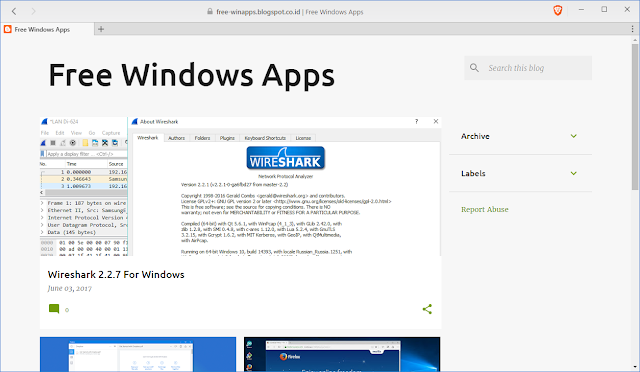Click the Blogger favicon on the tab
The image size is (640, 372).
pyautogui.click(x=7, y=29)
